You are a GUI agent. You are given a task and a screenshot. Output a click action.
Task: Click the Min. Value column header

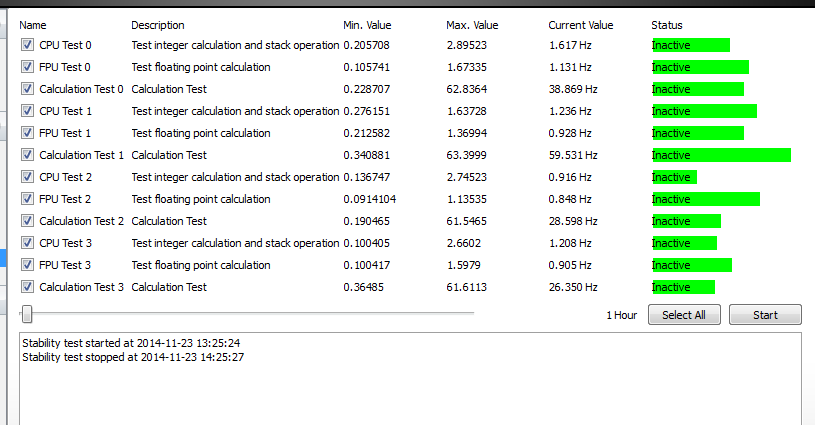point(367,25)
